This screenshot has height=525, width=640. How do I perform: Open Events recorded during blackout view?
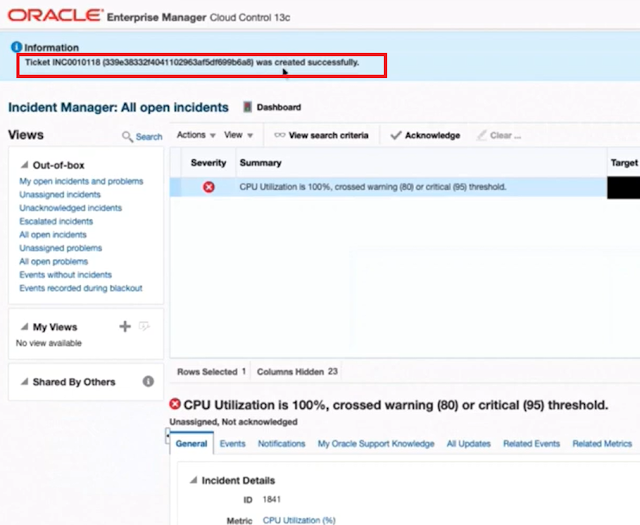(81, 288)
